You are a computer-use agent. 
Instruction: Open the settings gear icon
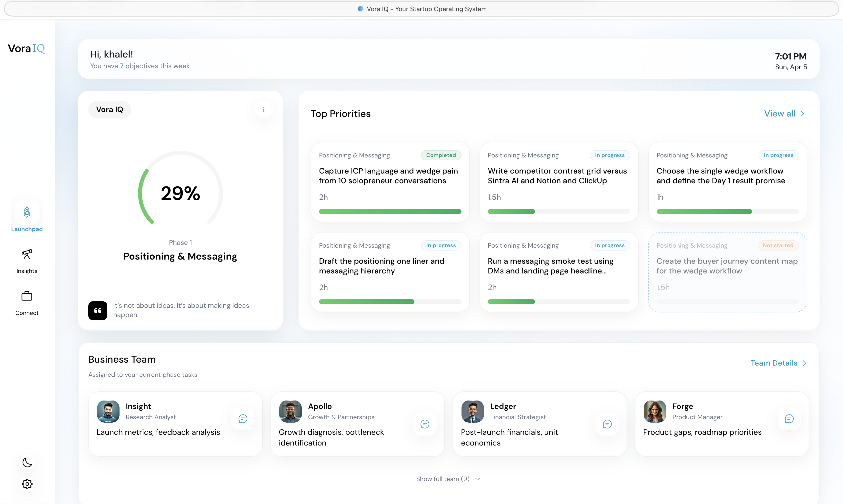27,484
